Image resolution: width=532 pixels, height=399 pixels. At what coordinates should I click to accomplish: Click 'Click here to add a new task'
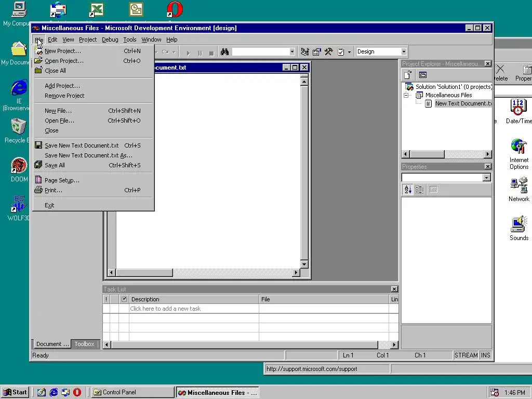coord(165,309)
